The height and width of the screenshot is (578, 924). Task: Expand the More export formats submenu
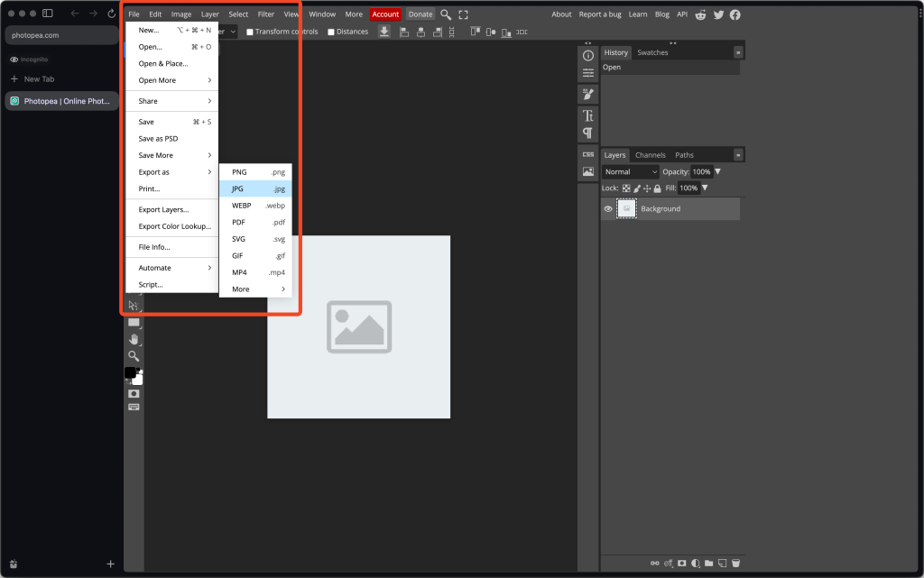(x=256, y=289)
